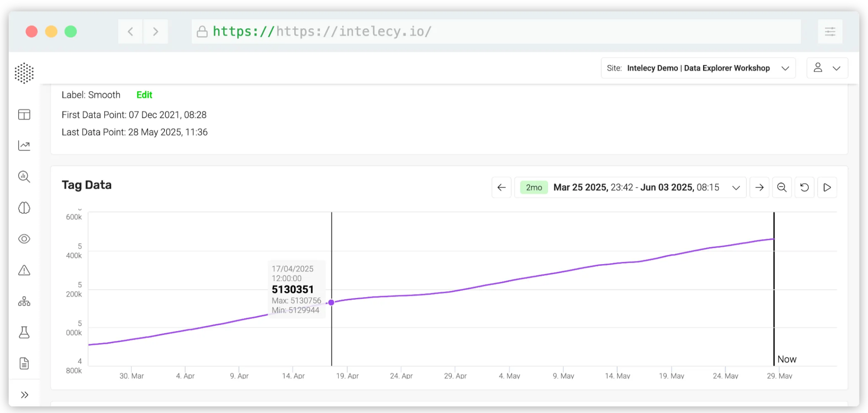The width and height of the screenshot is (868, 413).
Task: Open the document reports icon in sidebar
Action: coord(24,363)
